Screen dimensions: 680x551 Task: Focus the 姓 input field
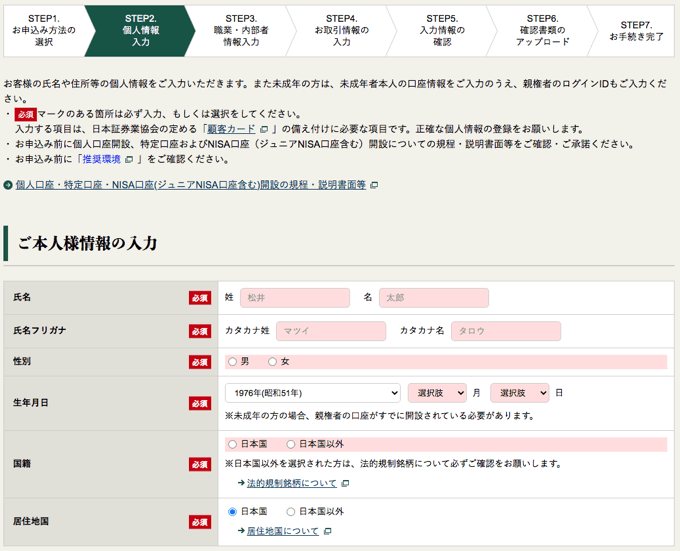point(295,298)
